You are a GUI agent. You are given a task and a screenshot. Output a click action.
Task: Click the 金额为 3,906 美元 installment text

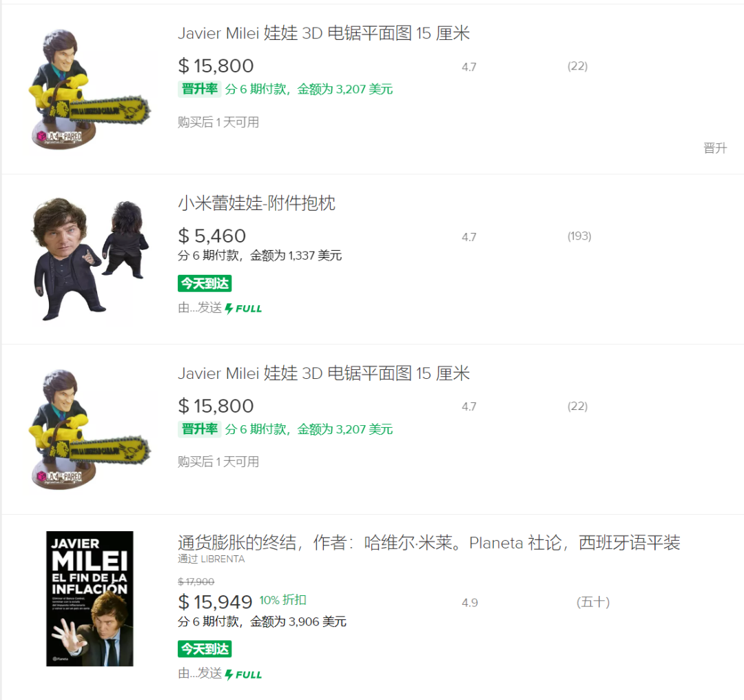(x=298, y=622)
